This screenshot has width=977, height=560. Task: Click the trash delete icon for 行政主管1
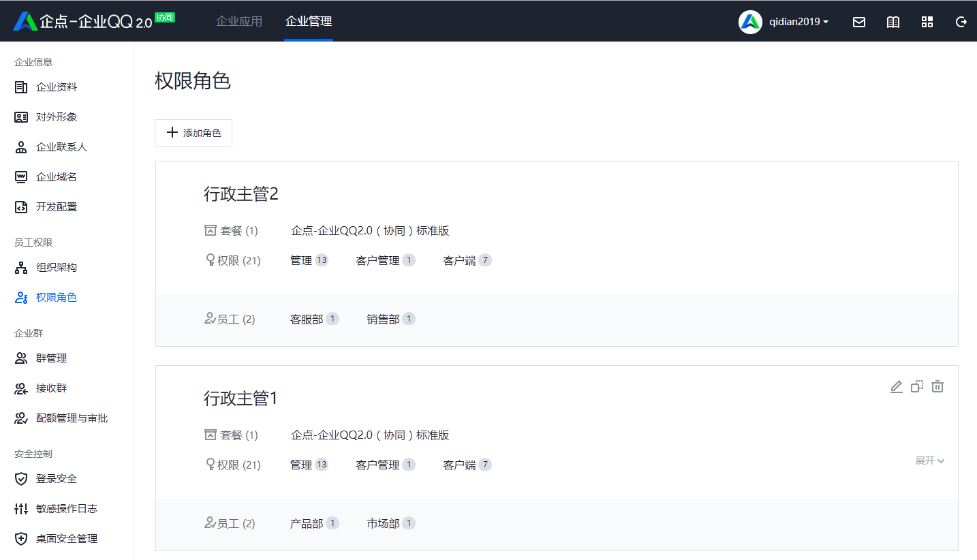pyautogui.click(x=937, y=386)
